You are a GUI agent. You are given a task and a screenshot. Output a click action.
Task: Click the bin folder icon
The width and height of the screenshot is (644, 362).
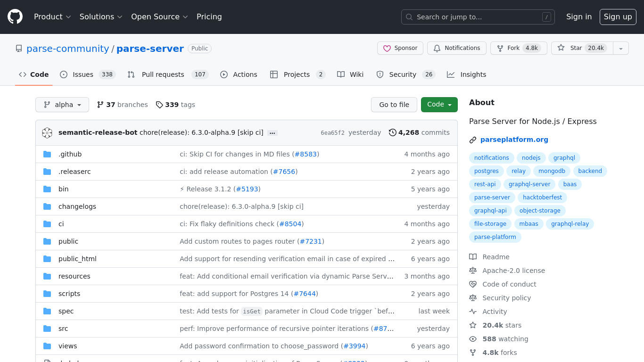pos(47,189)
